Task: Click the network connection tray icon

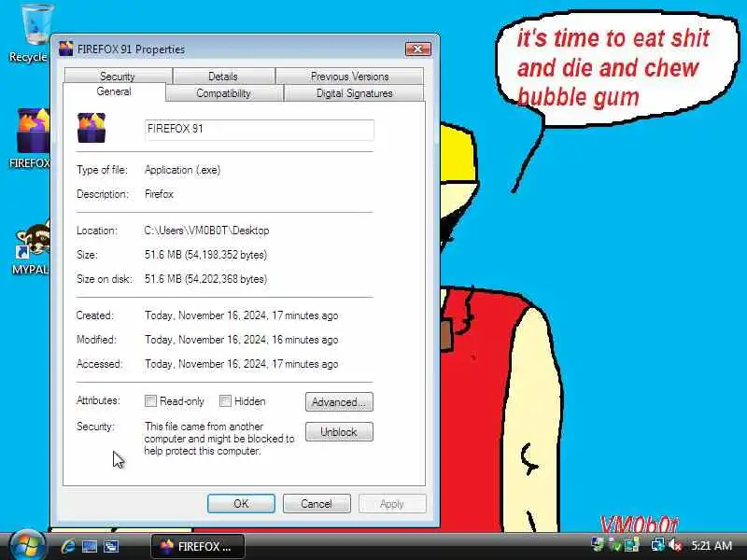Action: click(x=657, y=545)
